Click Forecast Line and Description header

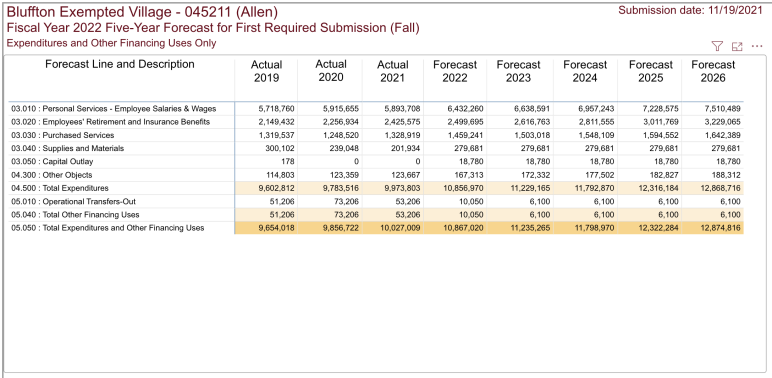(120, 64)
